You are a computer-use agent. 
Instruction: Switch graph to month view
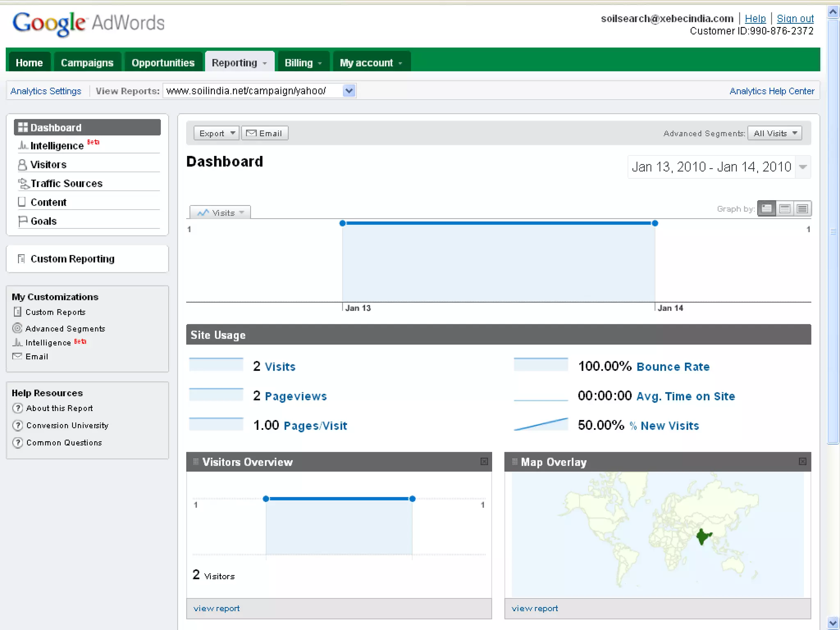click(802, 209)
